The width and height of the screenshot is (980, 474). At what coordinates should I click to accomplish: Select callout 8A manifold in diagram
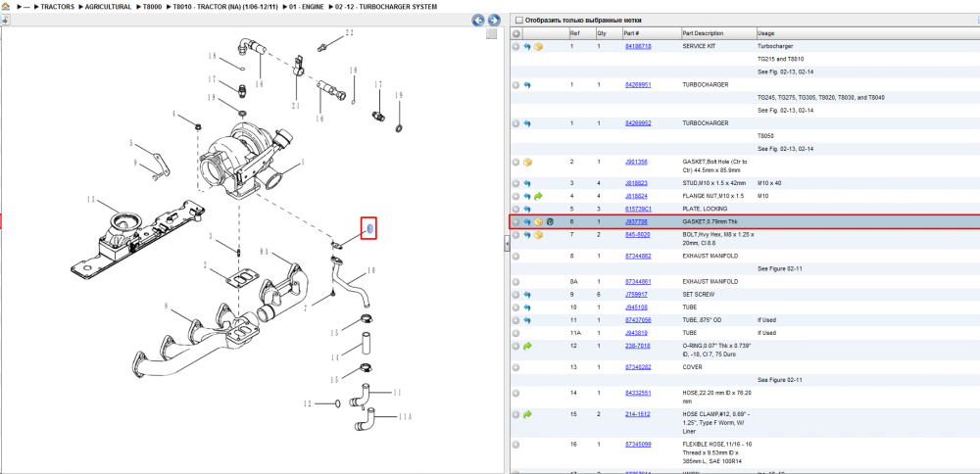(x=264, y=252)
